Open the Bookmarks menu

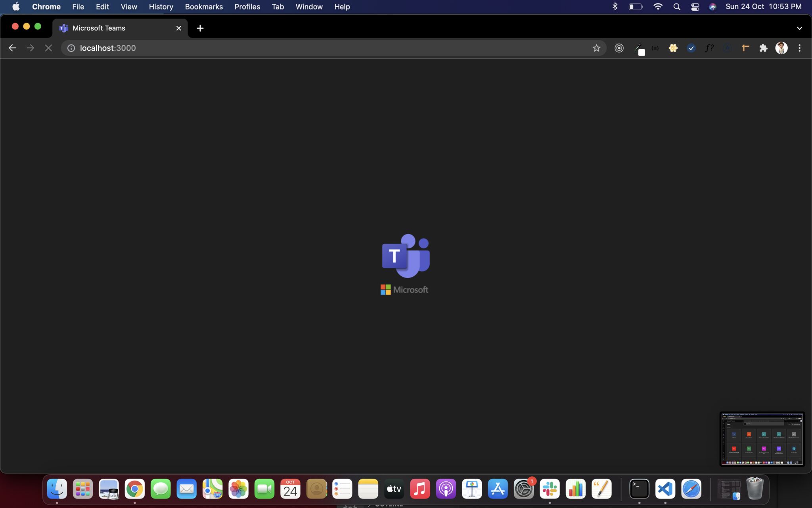[204, 7]
